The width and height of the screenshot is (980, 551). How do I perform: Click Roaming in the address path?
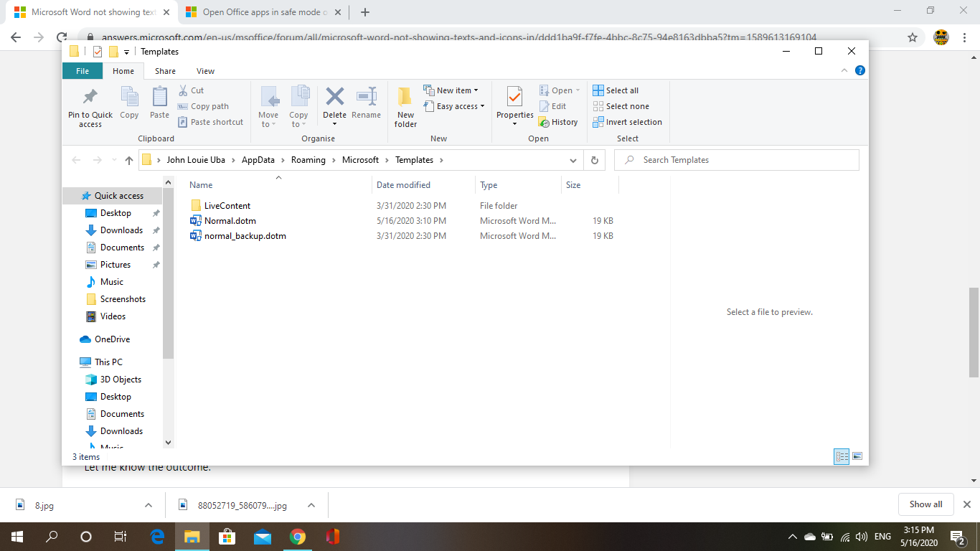pos(308,160)
